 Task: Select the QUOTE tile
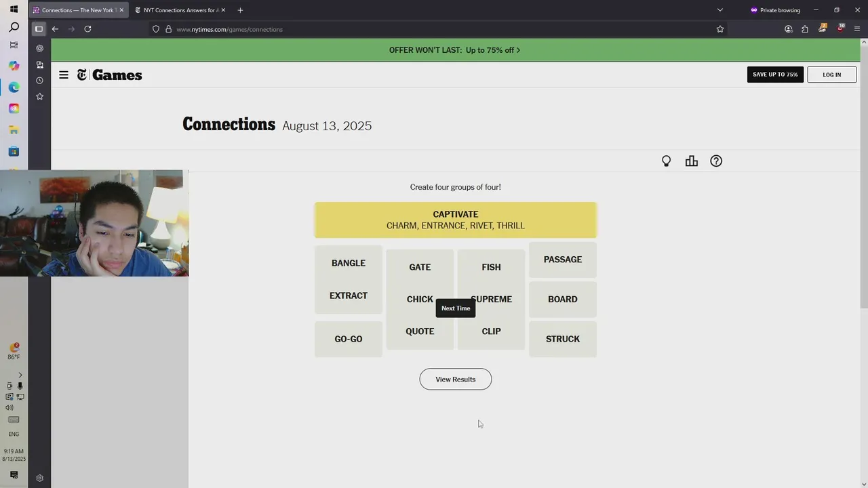(420, 331)
